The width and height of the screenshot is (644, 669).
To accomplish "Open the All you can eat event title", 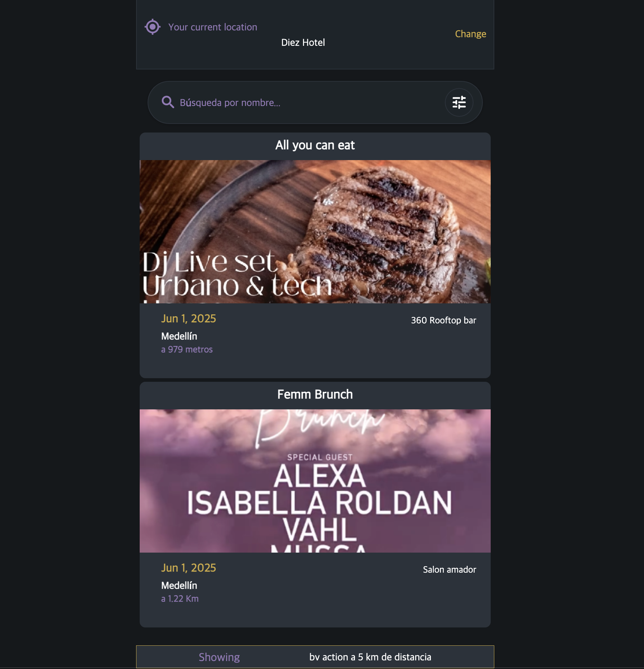I will pos(315,145).
